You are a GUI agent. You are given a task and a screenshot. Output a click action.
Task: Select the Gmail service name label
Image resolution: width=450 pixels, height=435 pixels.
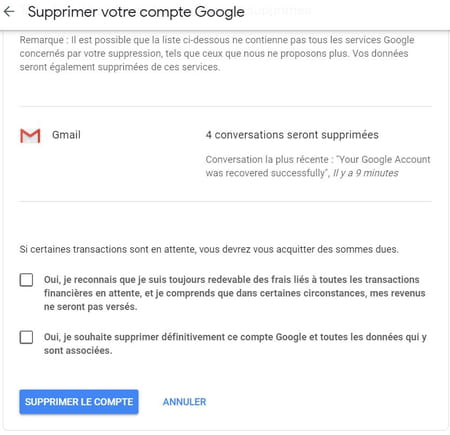point(66,135)
